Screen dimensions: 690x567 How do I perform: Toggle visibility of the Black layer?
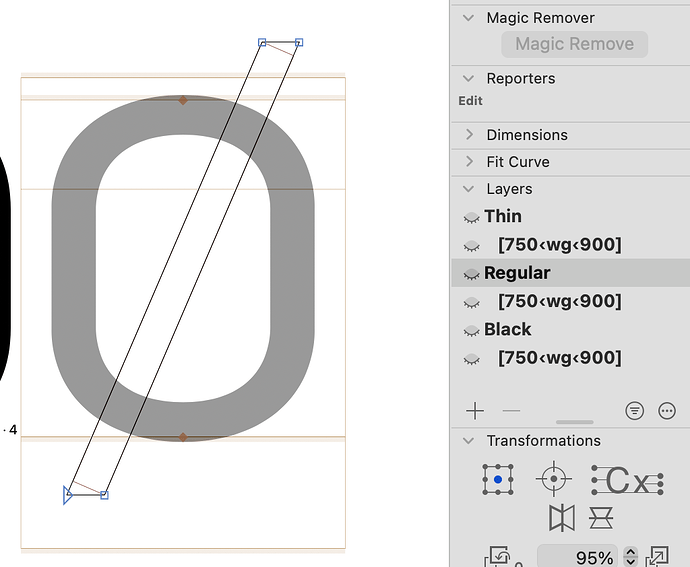[471, 330]
